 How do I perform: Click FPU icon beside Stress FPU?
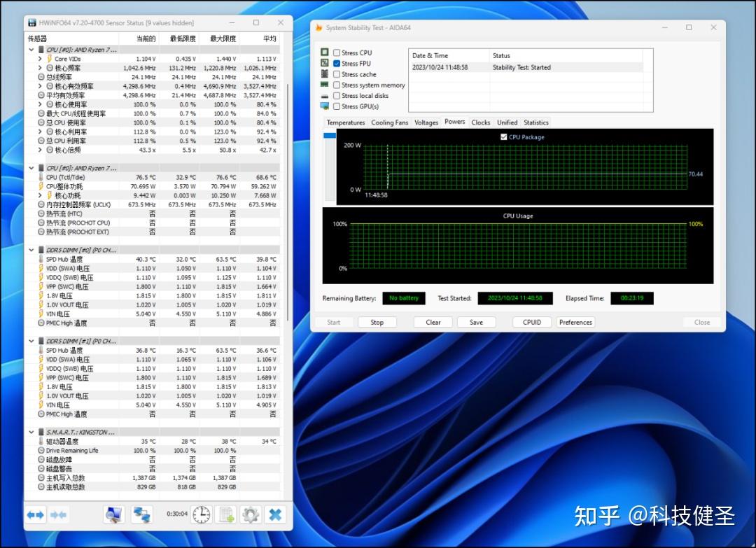coord(325,63)
